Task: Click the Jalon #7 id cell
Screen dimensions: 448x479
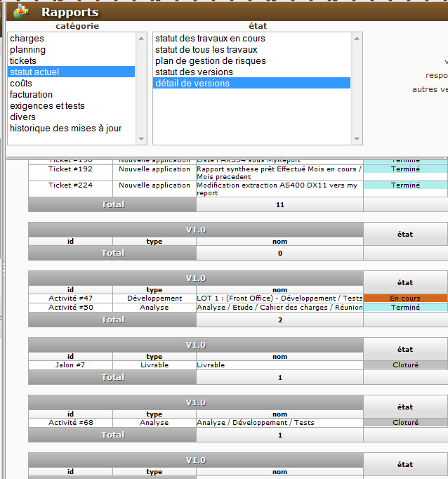Action: pos(70,365)
